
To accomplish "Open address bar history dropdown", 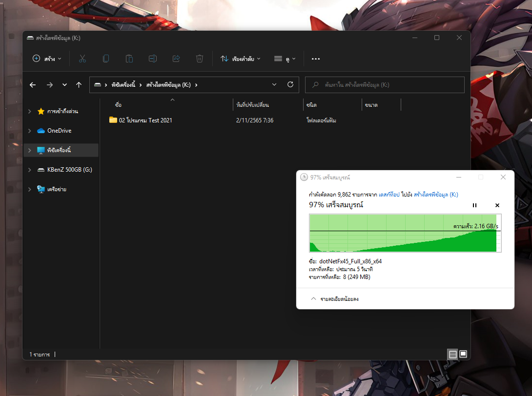I will click(x=274, y=85).
